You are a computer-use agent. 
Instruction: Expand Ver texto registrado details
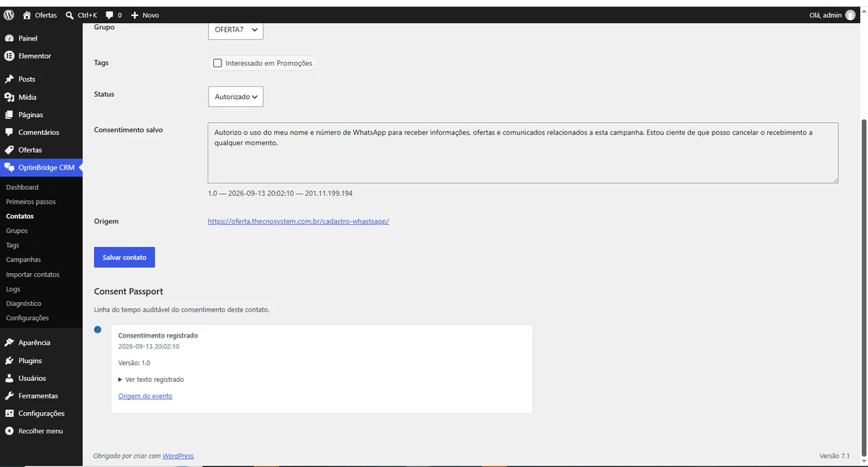(x=151, y=380)
